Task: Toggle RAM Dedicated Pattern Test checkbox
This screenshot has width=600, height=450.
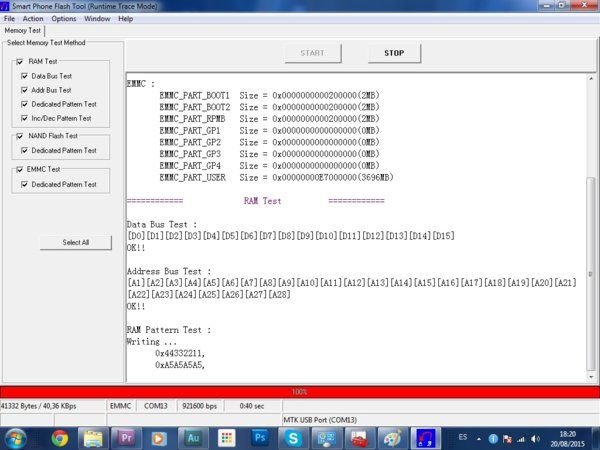Action: pos(24,104)
